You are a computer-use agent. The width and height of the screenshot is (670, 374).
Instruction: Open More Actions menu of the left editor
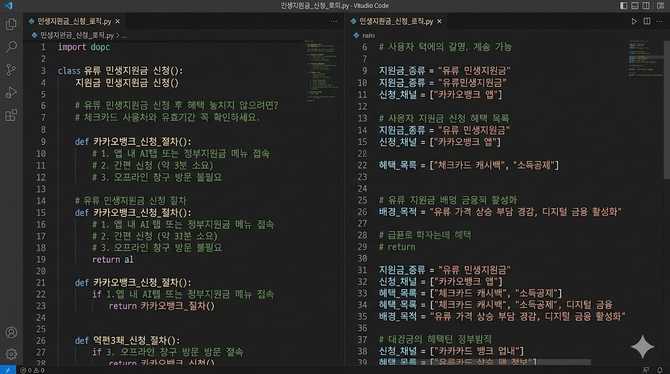point(333,21)
